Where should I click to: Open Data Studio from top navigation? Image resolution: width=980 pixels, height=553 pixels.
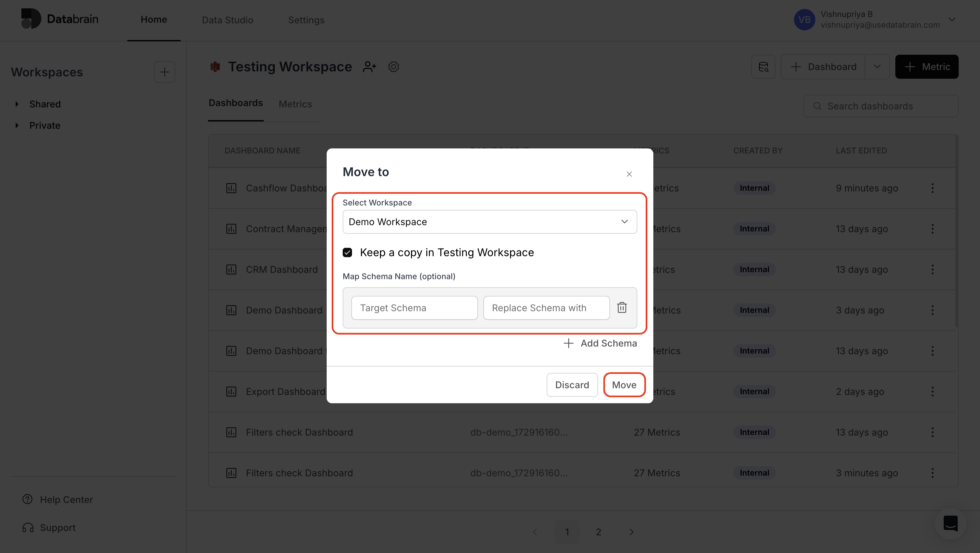pyautogui.click(x=227, y=20)
